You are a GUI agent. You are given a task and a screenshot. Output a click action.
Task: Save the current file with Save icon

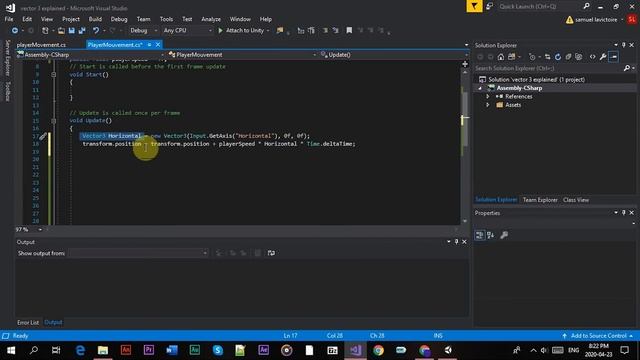[x=71, y=31]
